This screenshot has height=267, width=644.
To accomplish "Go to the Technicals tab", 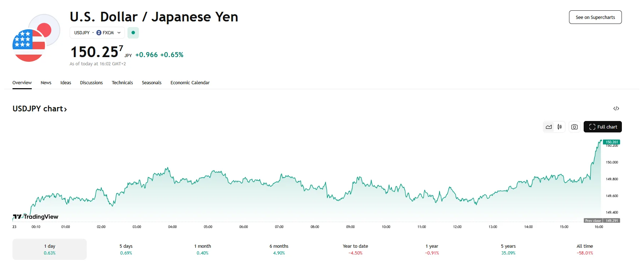I will click(x=122, y=82).
